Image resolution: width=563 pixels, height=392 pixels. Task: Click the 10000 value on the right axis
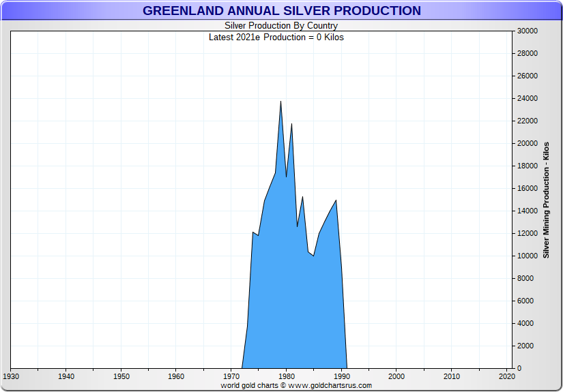[x=528, y=256]
